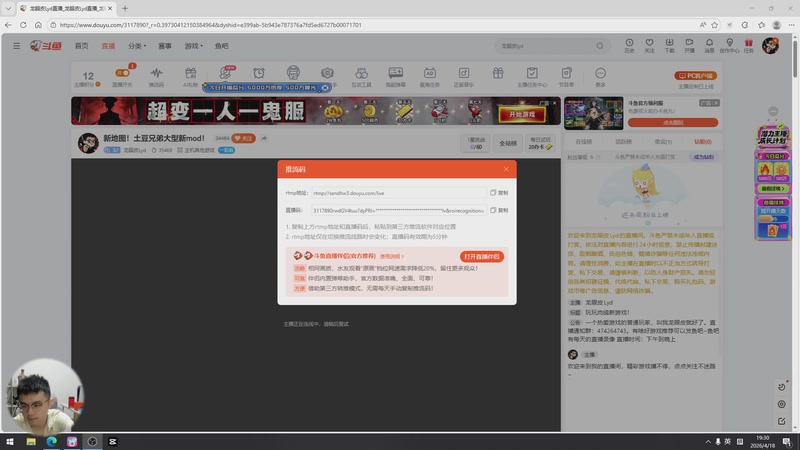This screenshot has width=800, height=450.
Task: Open the Windows Start menu
Action: (10, 441)
